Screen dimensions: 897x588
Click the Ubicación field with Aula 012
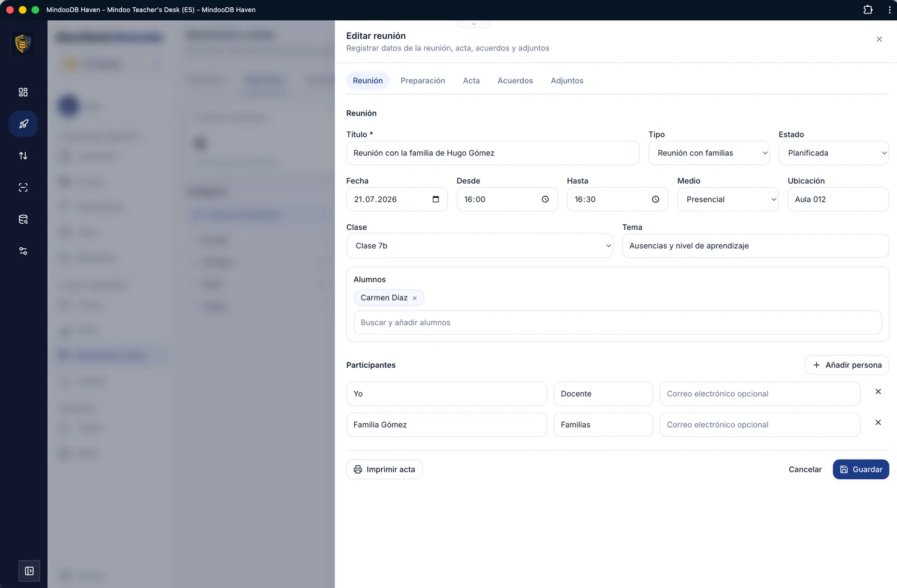tap(838, 200)
